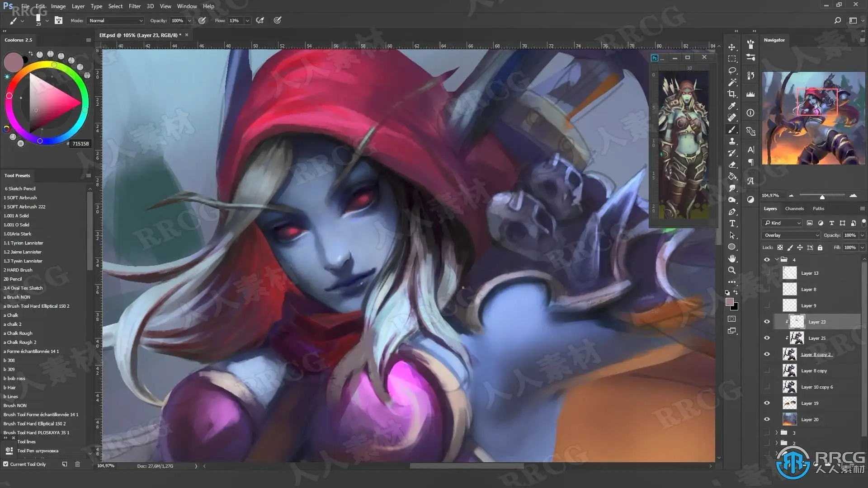Select the Eraser tool

click(732, 164)
